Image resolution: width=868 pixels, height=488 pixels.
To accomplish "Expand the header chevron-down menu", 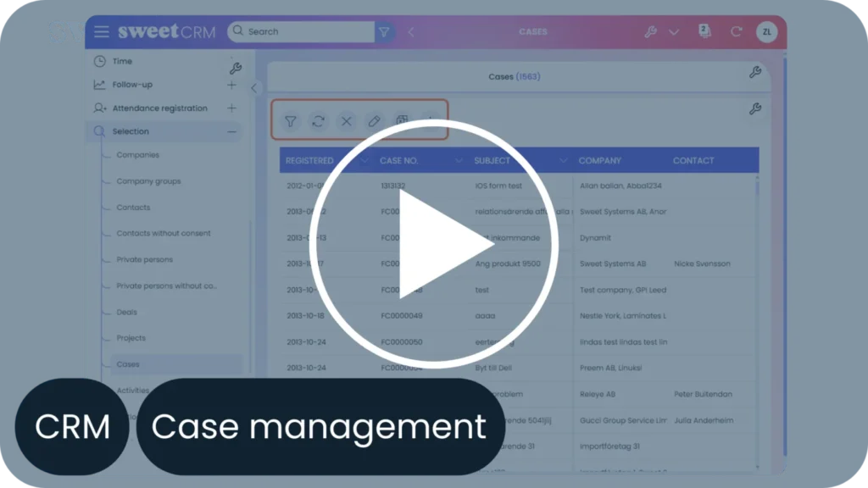I will coord(674,32).
